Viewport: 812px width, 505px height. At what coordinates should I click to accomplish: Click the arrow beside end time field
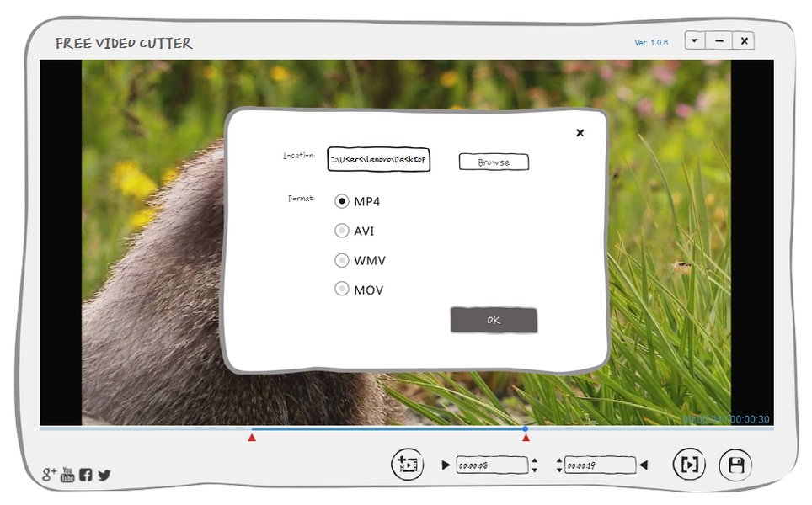point(644,465)
